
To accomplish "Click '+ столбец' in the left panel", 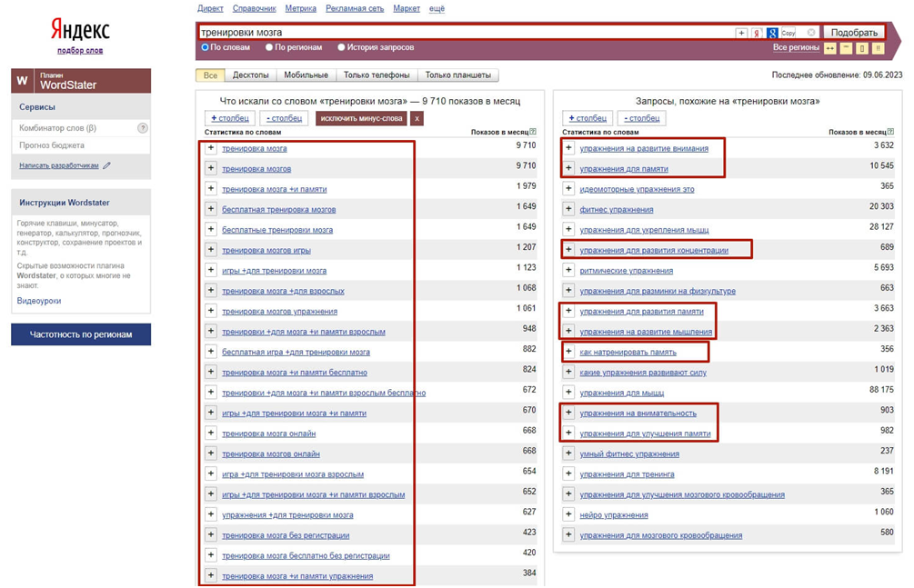I will [x=230, y=118].
